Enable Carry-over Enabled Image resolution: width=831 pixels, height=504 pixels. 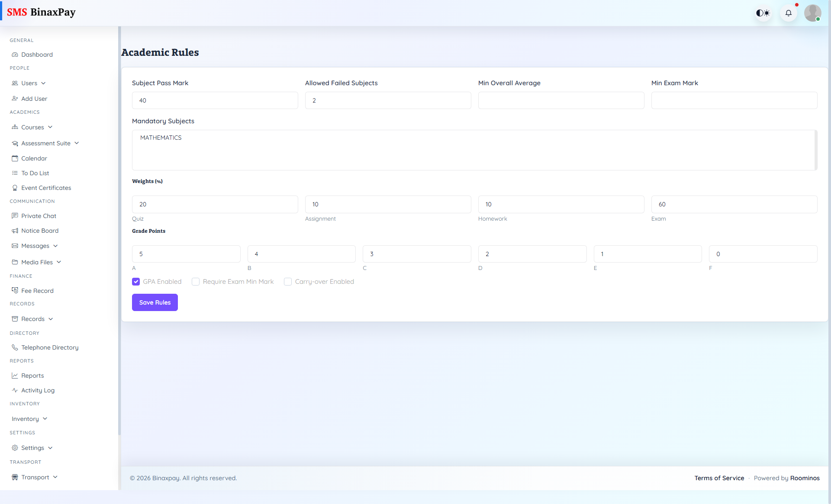[x=287, y=282]
